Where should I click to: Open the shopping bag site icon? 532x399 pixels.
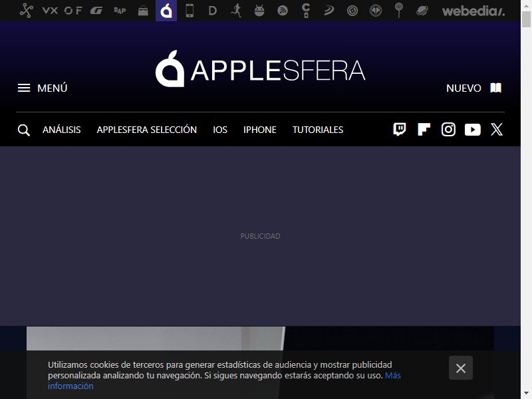[143, 11]
